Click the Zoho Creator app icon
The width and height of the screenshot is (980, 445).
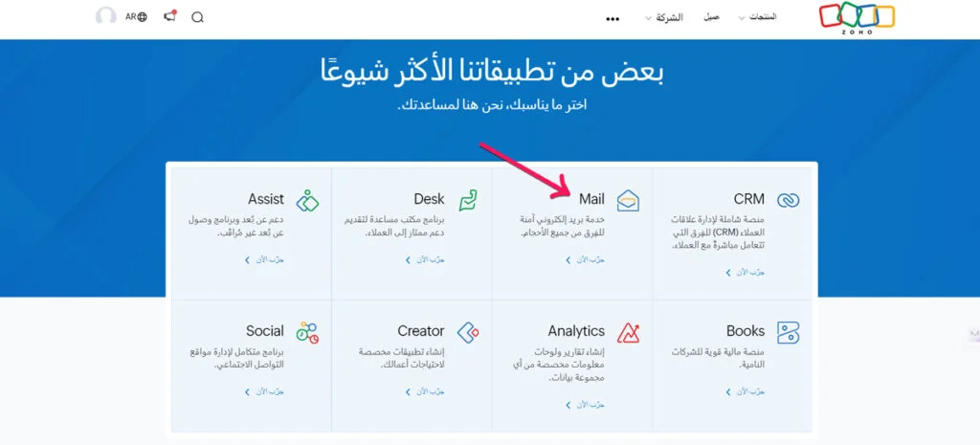click(x=467, y=332)
